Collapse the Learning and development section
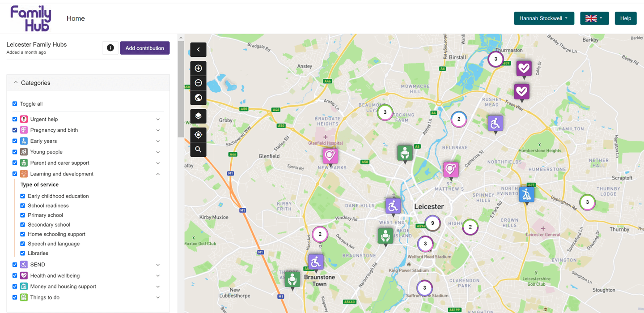 (158, 174)
